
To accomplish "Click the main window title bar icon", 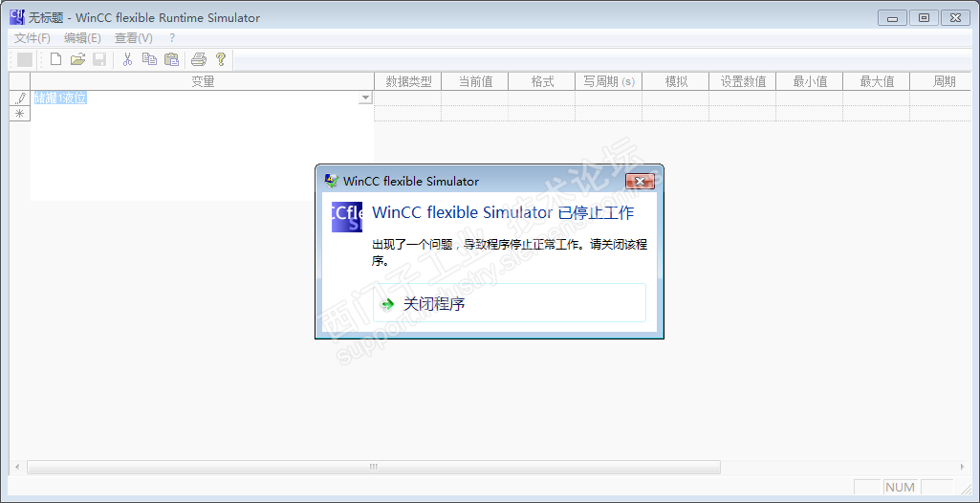I will [x=17, y=17].
